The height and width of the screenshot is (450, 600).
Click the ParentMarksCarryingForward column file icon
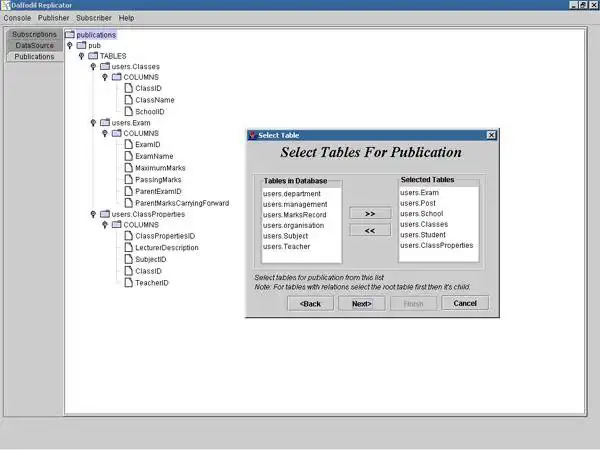pyautogui.click(x=129, y=203)
